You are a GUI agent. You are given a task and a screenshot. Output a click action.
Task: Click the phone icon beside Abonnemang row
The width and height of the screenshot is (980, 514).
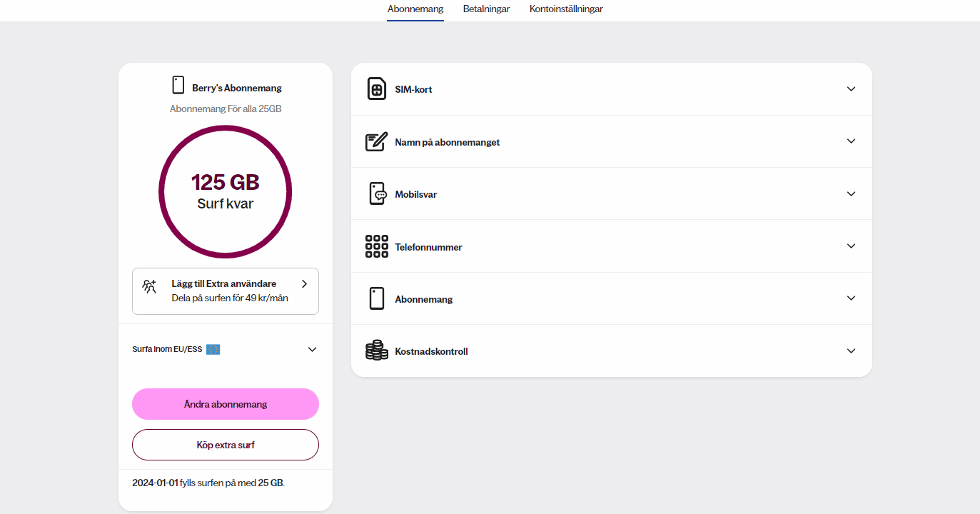pyautogui.click(x=376, y=298)
